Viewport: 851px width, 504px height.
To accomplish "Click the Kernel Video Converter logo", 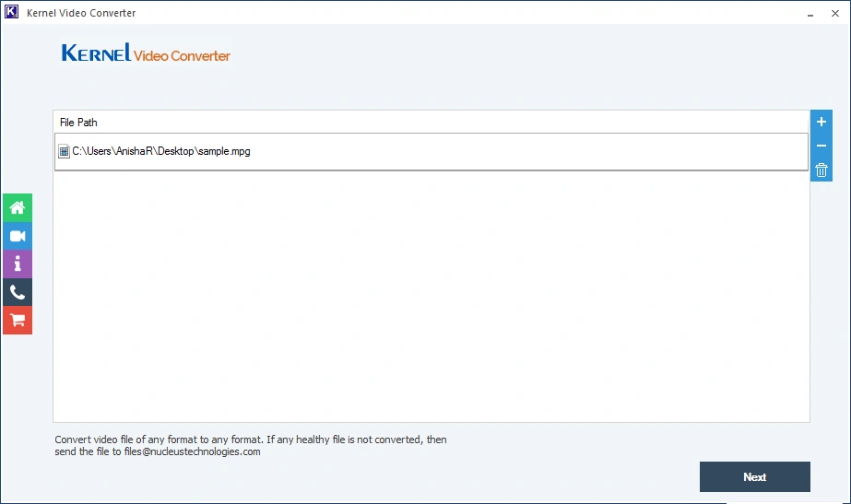I will click(x=146, y=53).
